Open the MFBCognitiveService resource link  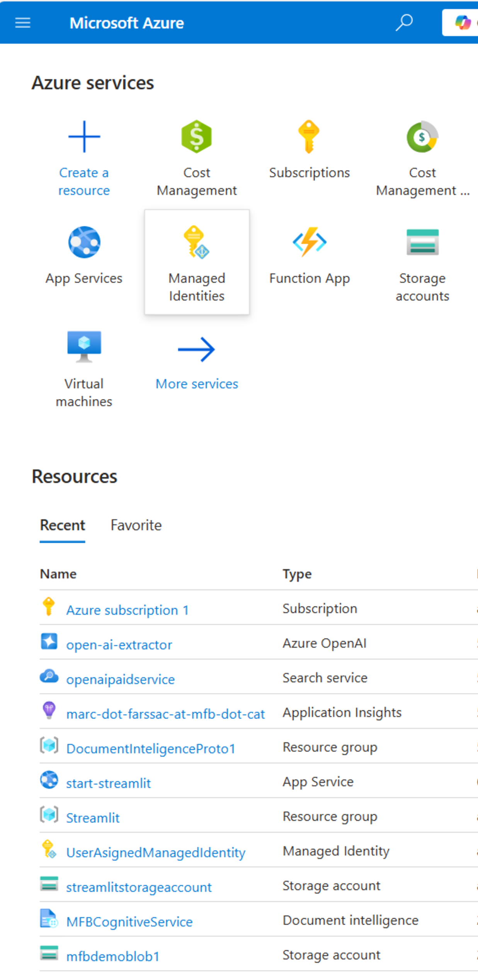(x=129, y=922)
